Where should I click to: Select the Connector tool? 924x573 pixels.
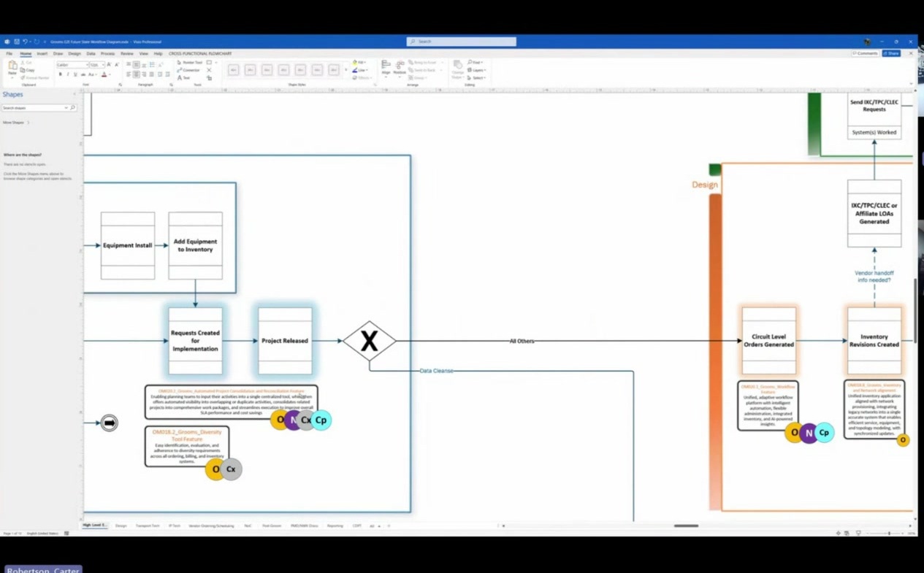pos(189,70)
